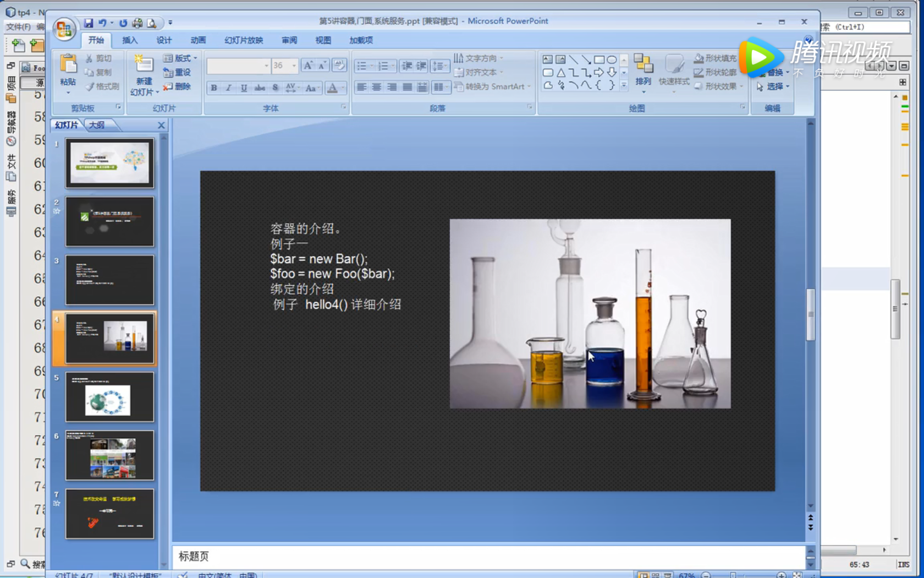Click the Font Color A button

(332, 88)
